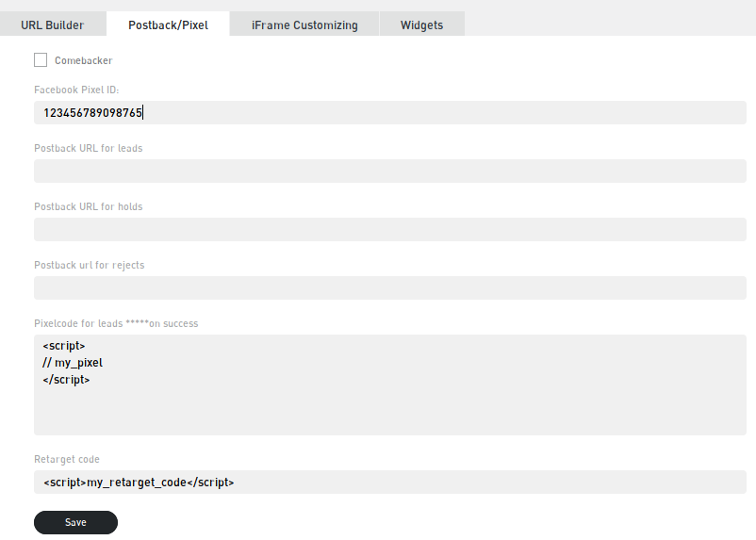Click the Retarget code label
Viewport: 756px width, 540px height.
tap(67, 460)
